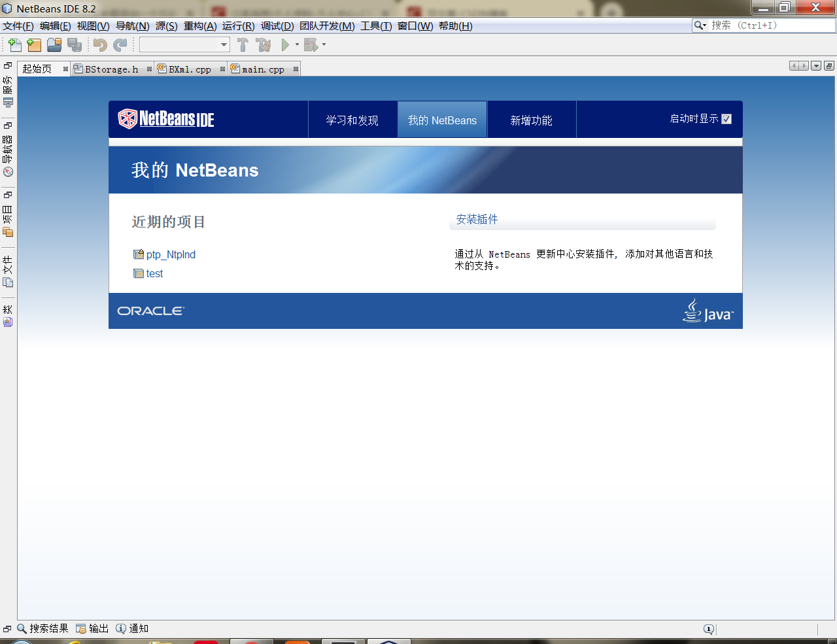Open the 导航(N) menu

[133, 26]
